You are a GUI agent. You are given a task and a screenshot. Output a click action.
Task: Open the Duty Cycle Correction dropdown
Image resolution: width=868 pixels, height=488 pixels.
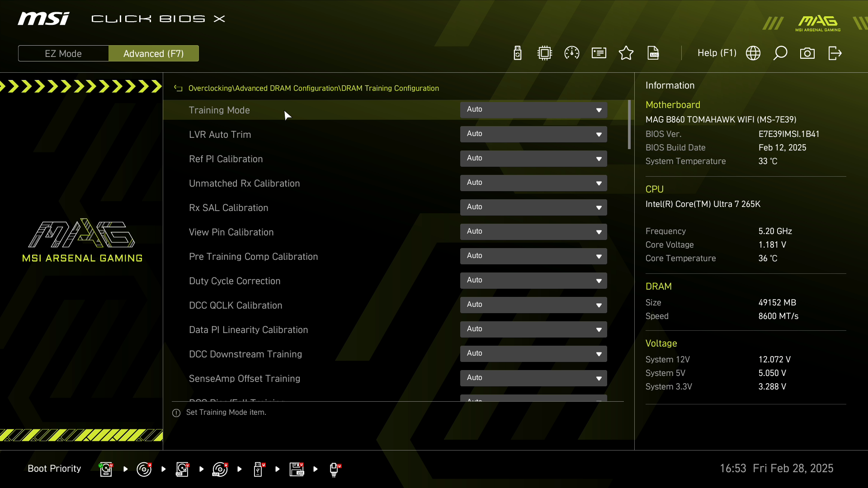coord(533,281)
